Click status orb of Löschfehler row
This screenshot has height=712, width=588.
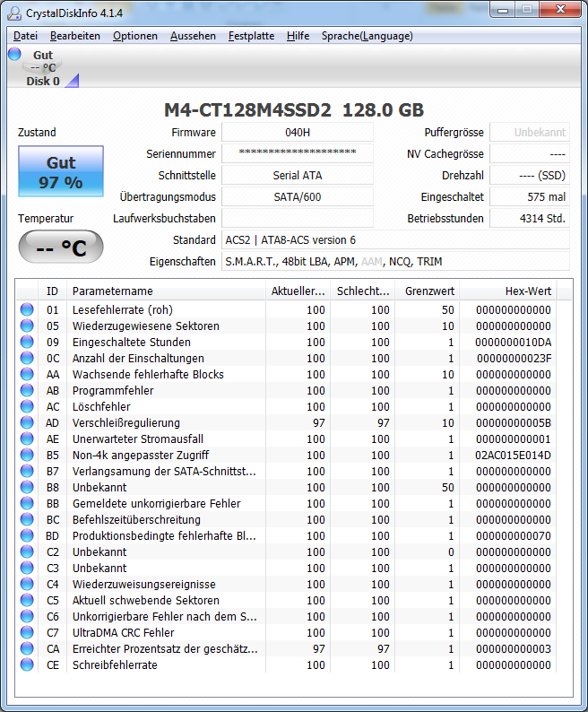pyautogui.click(x=27, y=406)
